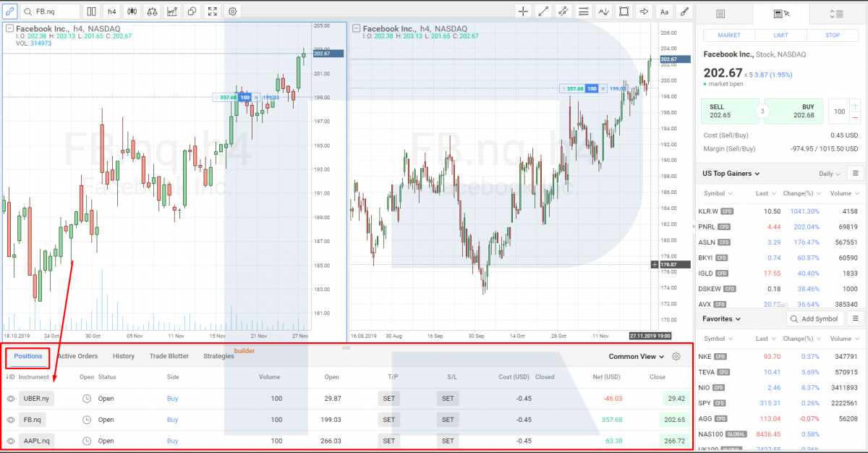
Task: Open the order entry panel tab
Action: click(x=781, y=14)
